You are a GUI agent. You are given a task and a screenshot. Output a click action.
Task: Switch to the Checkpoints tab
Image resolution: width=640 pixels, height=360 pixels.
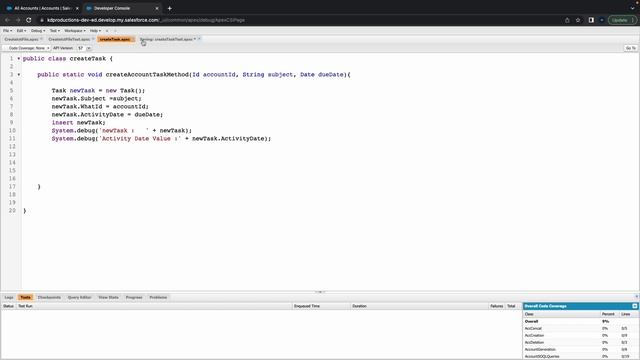(49, 297)
